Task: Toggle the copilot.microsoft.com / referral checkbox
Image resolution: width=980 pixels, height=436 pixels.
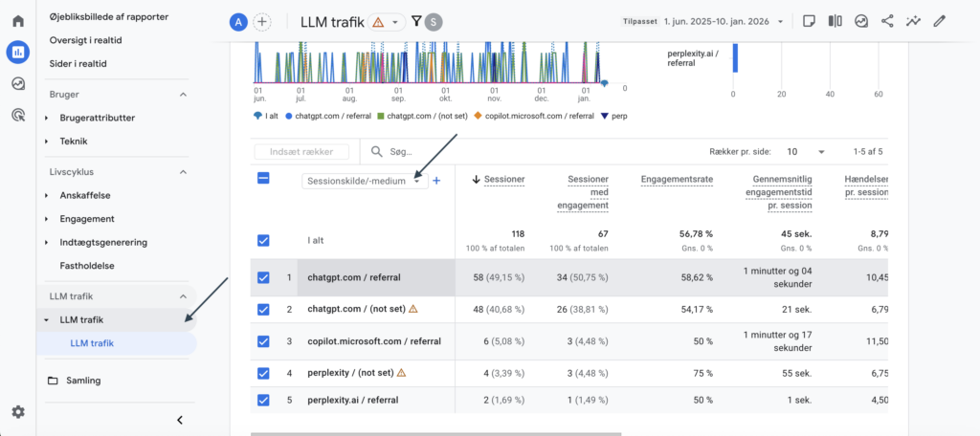Action: tap(263, 341)
